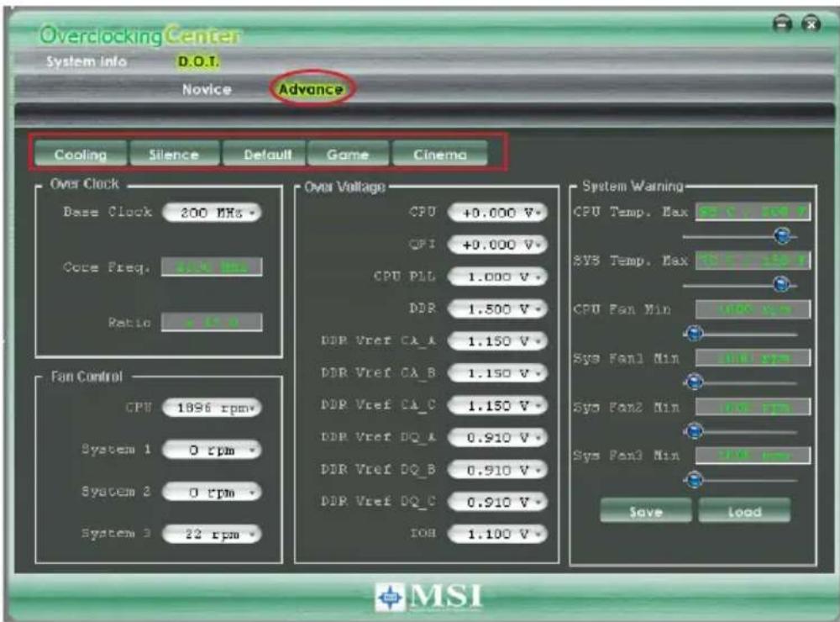Click the Ratio readout field
This screenshot has width=840, height=622.
tap(212, 322)
